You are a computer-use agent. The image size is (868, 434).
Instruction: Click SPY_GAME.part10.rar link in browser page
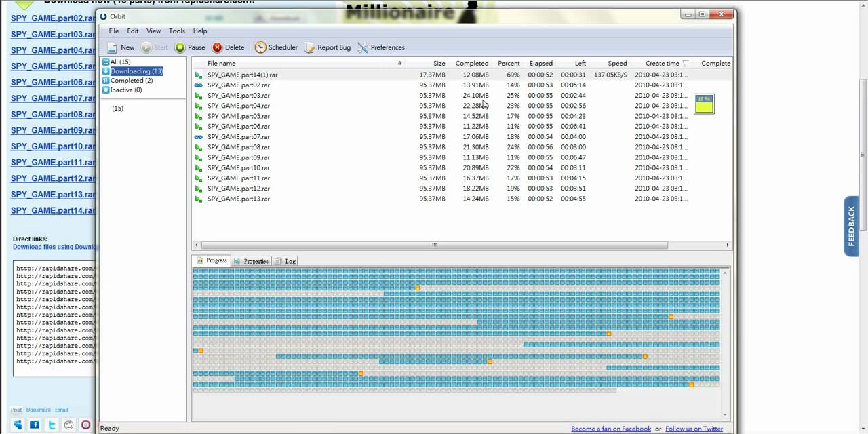pos(53,146)
